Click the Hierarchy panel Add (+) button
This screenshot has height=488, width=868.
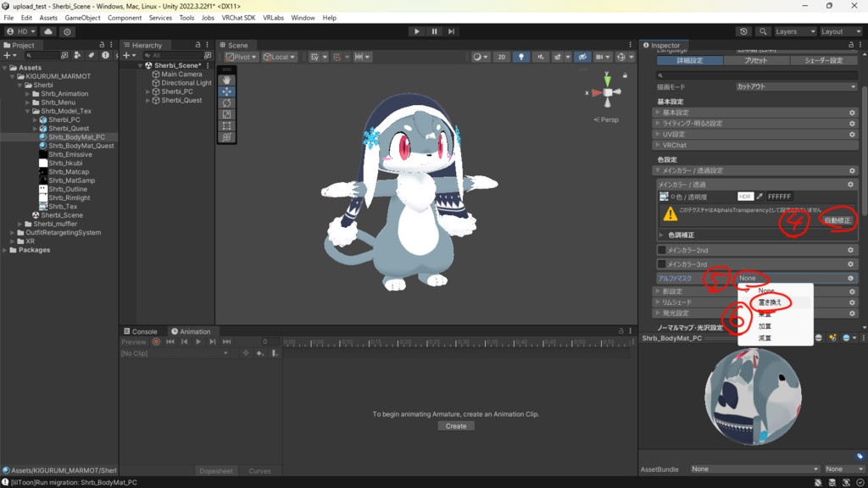(129, 55)
